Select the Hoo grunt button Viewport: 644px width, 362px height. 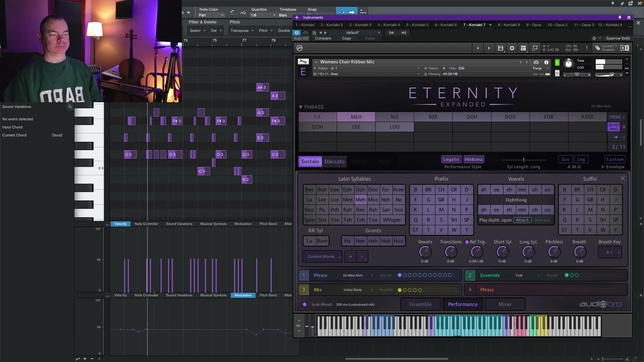point(398,241)
